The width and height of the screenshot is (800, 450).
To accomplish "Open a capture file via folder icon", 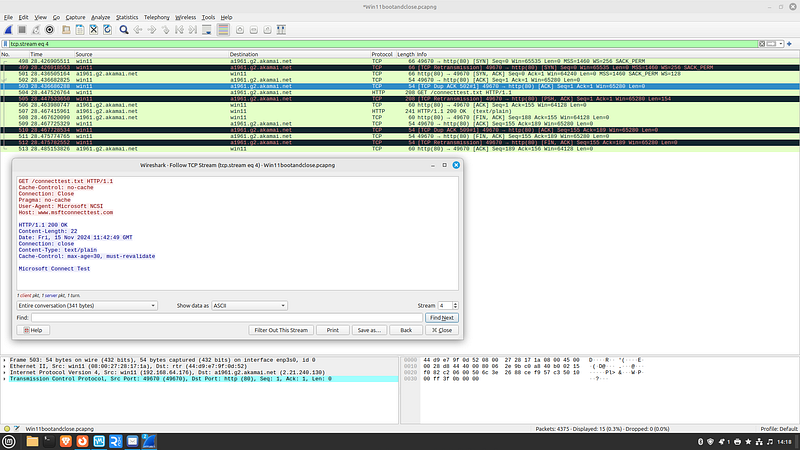I will pos(66,30).
